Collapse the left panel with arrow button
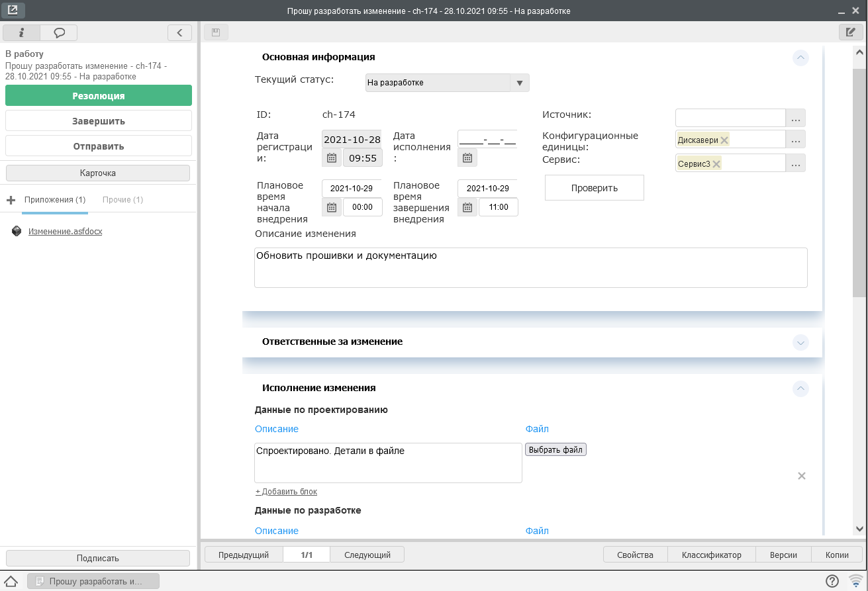Screen dimensions: 868x591 [x=180, y=32]
